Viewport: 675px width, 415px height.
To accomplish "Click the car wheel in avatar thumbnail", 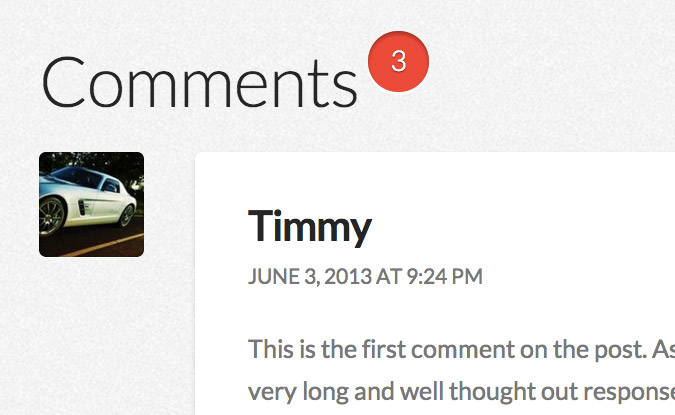I will coord(123,214).
